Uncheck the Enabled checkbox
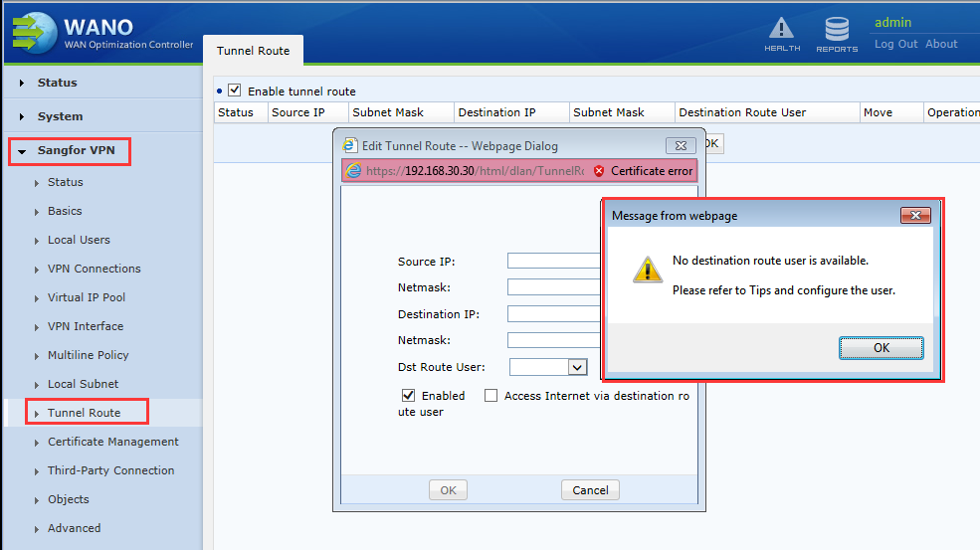This screenshot has width=980, height=550. [408, 395]
